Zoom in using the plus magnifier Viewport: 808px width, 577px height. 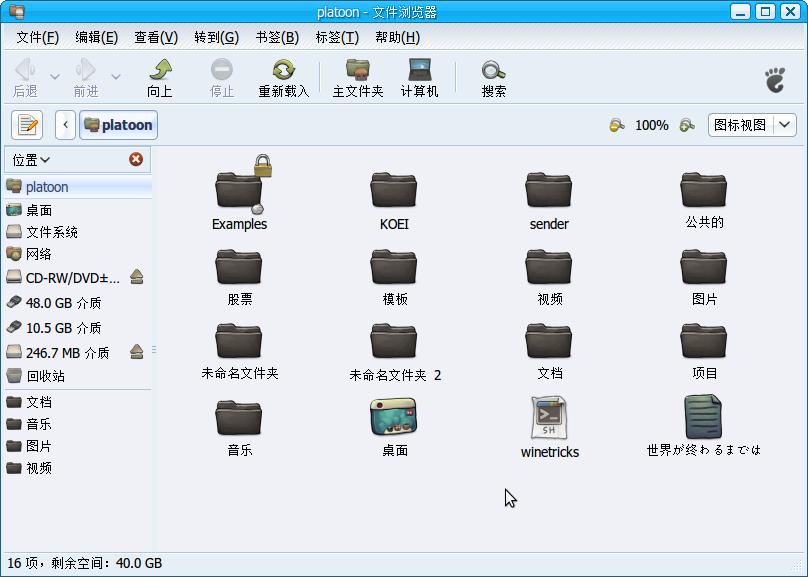(x=687, y=125)
